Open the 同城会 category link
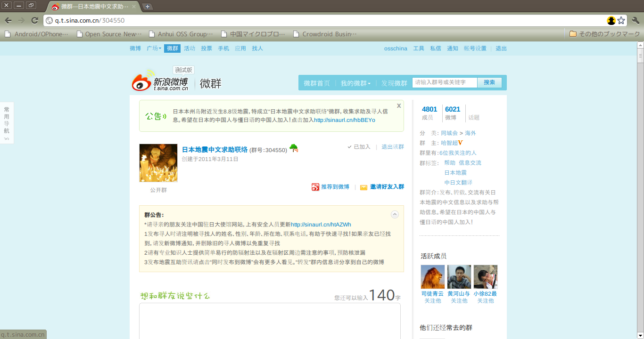The height and width of the screenshot is (339, 644). point(449,133)
